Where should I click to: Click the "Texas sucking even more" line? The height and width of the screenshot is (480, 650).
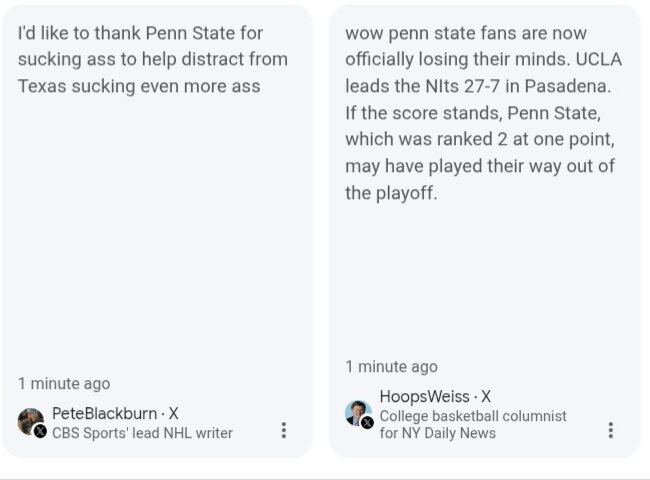pos(138,86)
